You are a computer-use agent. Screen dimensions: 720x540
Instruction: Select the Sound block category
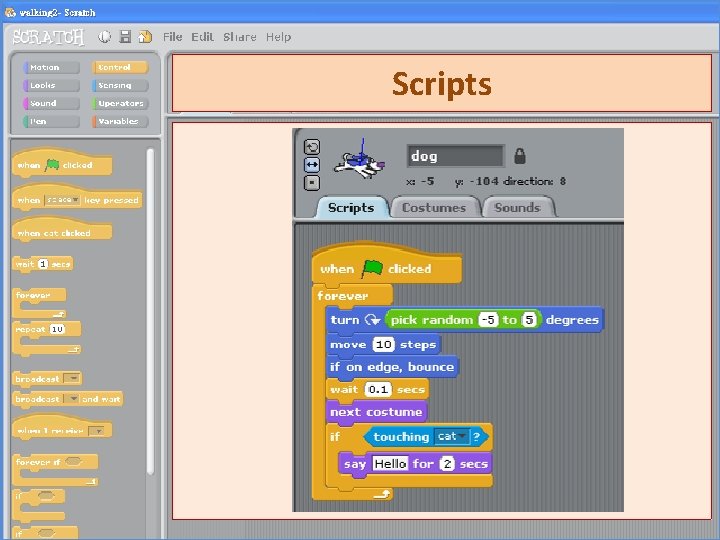point(51,103)
